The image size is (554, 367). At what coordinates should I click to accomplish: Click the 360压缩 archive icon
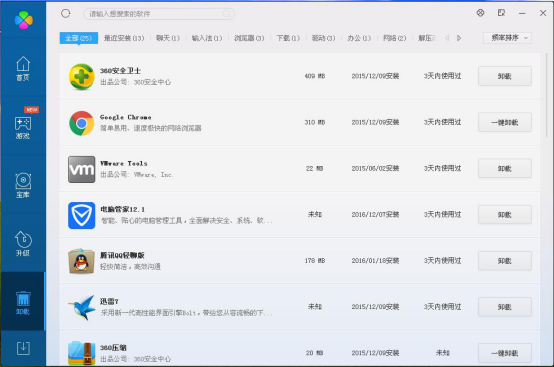(82, 353)
